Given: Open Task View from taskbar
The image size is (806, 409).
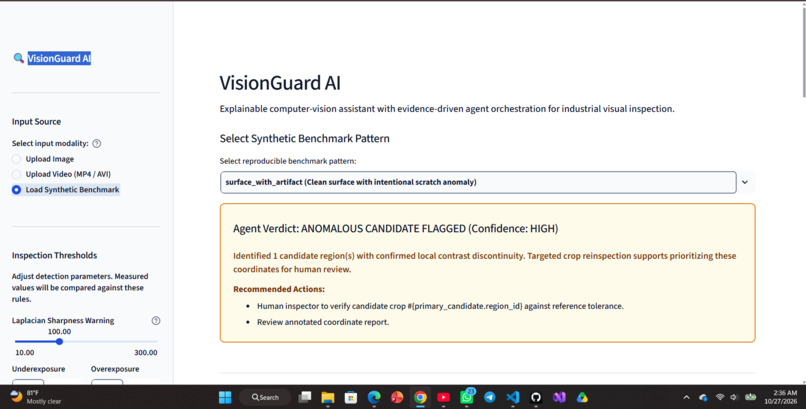Looking at the screenshot, I should [305, 397].
